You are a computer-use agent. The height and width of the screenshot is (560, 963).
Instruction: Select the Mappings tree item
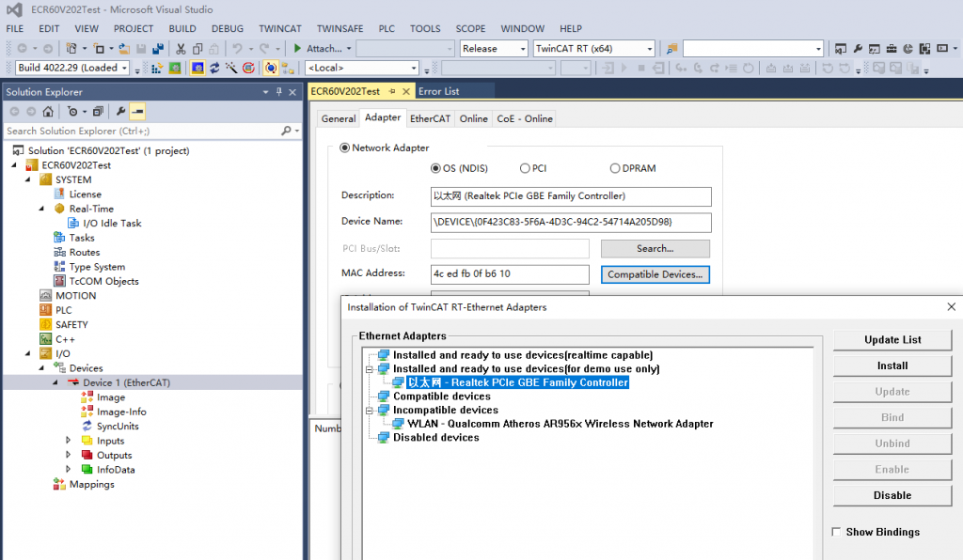pos(91,484)
